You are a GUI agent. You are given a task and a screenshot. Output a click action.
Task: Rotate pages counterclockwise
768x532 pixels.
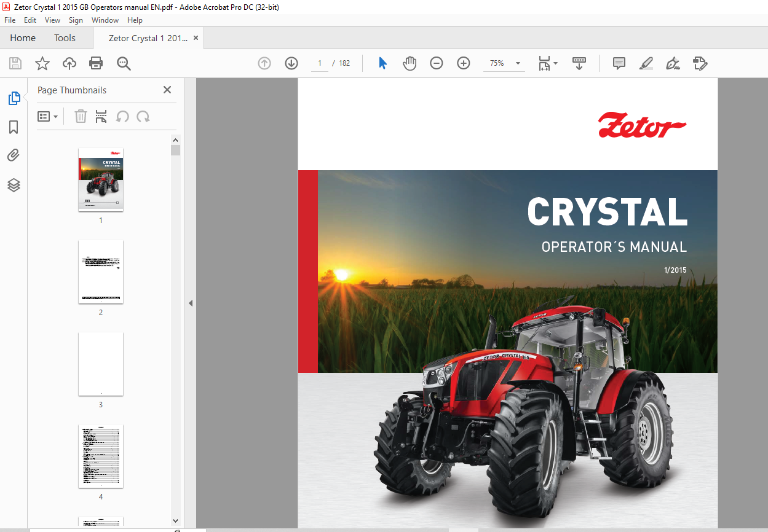[x=122, y=116]
